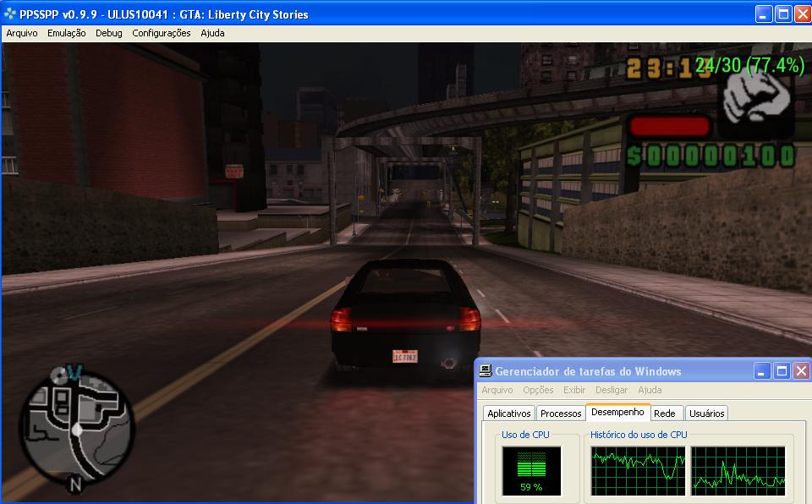This screenshot has width=812, height=504.
Task: Switch to the Usuários tab
Action: (706, 414)
